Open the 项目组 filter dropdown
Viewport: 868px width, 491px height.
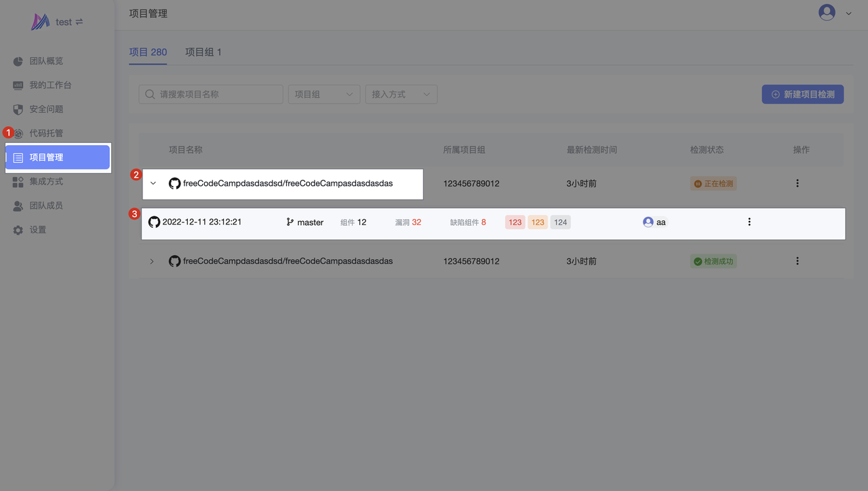tap(324, 94)
